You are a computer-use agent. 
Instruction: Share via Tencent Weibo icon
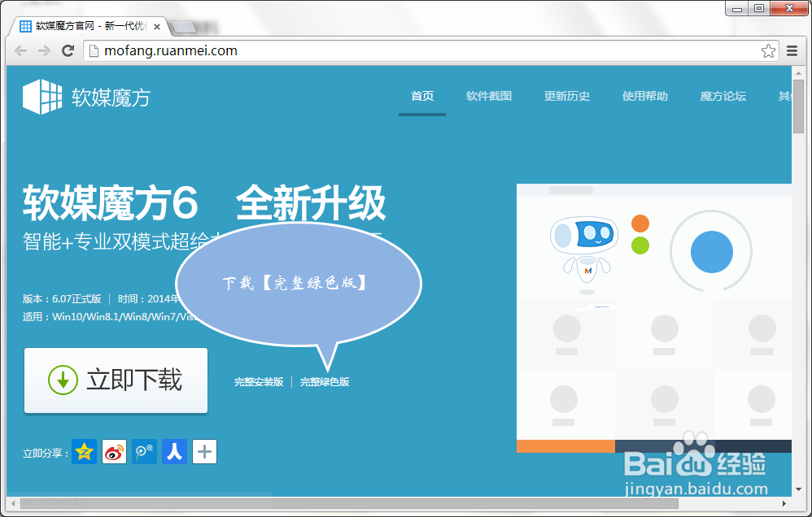[145, 452]
